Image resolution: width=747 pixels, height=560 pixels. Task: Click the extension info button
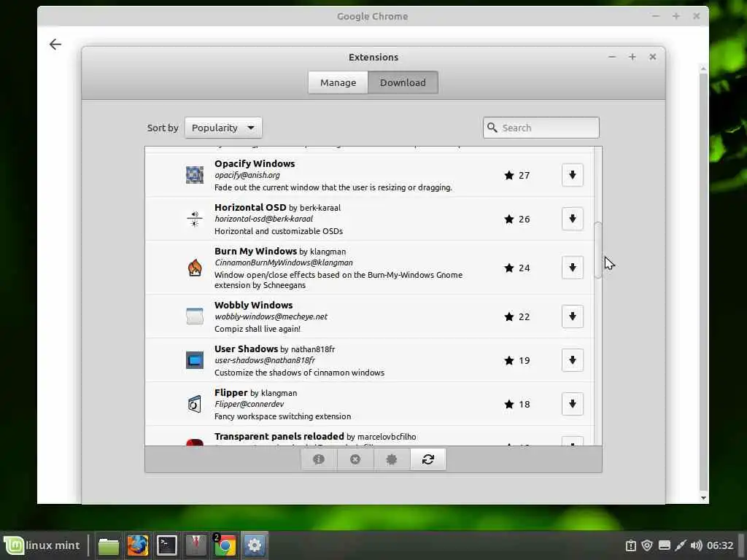tap(319, 459)
